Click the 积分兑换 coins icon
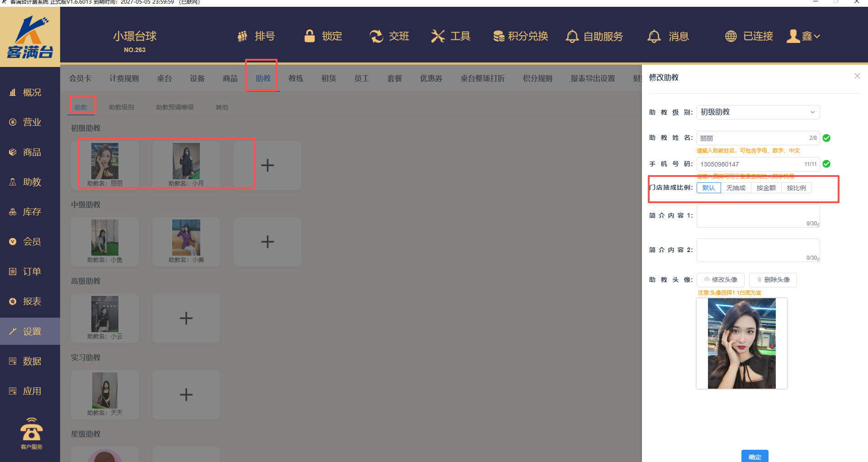The width and height of the screenshot is (868, 462). coord(499,36)
